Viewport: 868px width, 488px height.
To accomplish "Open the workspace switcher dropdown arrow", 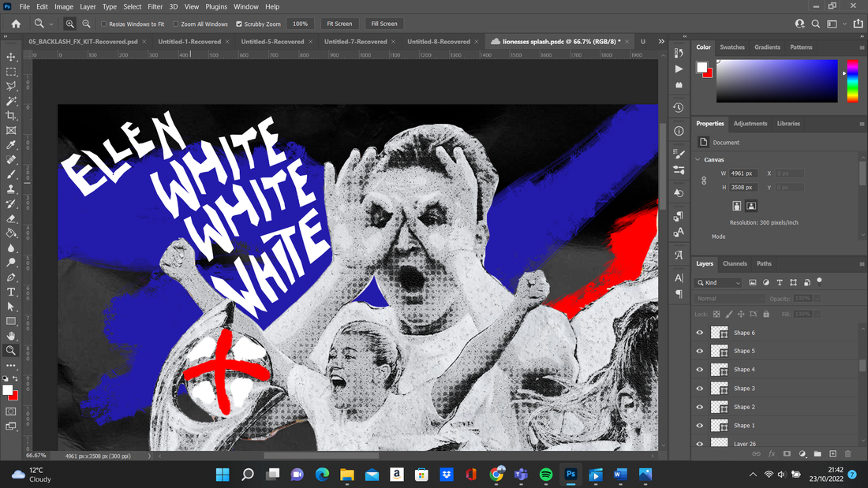I will (844, 24).
